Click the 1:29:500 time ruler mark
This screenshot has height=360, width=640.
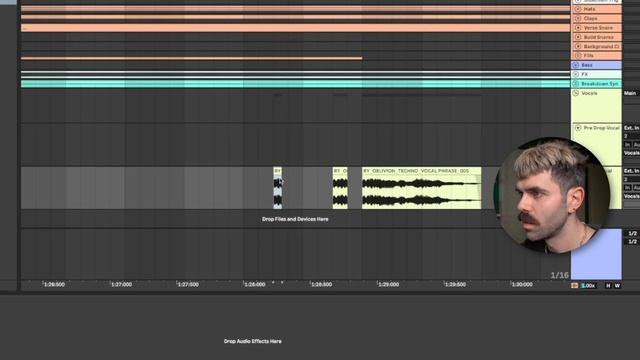(455, 284)
